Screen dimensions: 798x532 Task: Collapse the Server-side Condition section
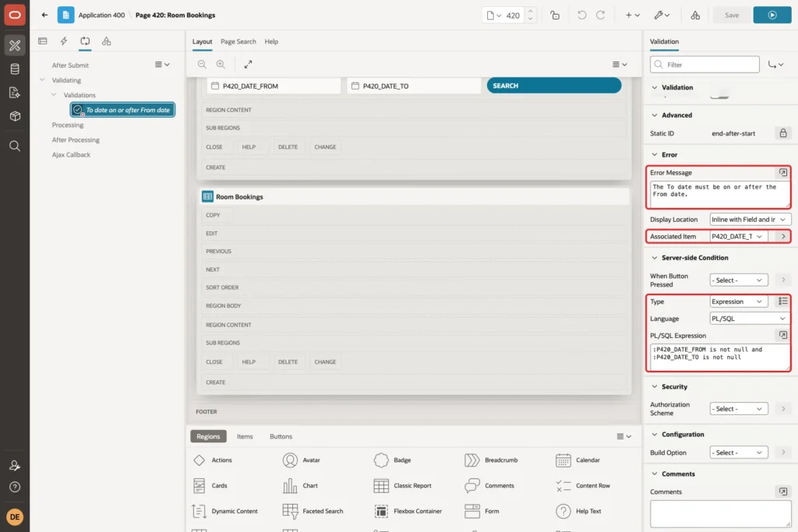coord(655,258)
